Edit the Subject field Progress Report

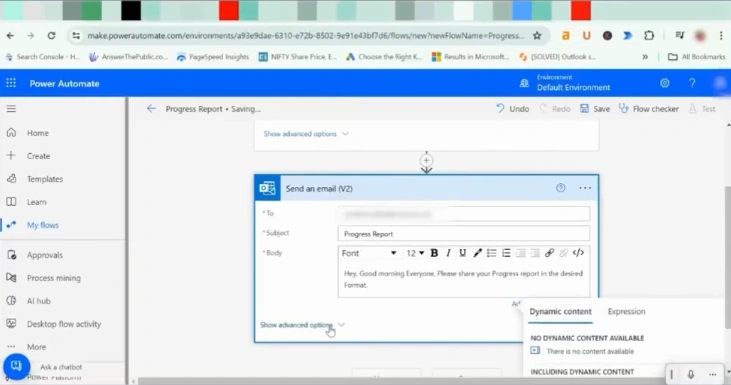click(x=463, y=234)
